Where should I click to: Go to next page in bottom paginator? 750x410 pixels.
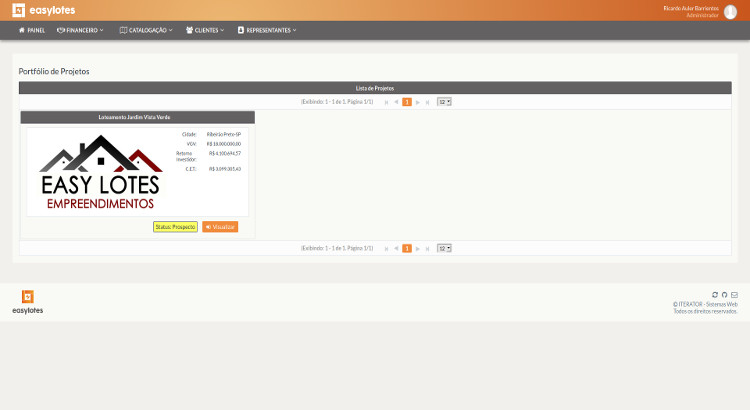coord(418,249)
